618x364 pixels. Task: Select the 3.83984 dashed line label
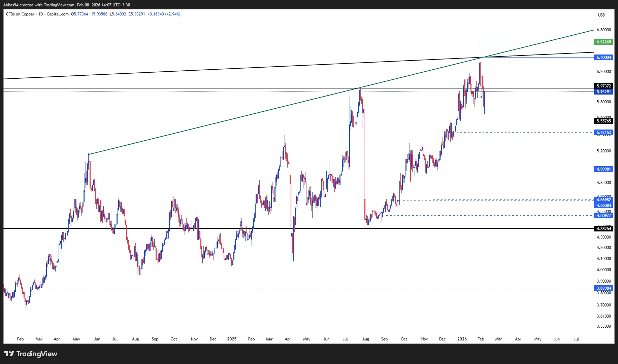604,288
